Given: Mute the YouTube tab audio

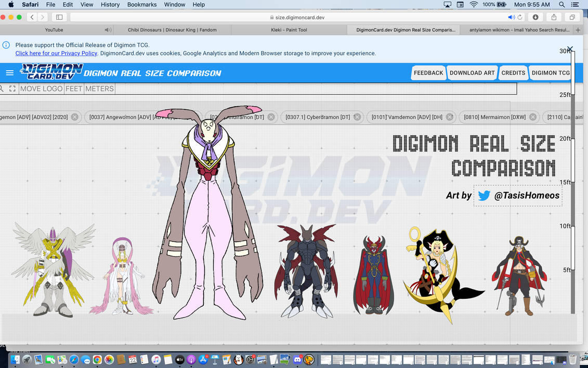Looking at the screenshot, I should [x=108, y=30].
